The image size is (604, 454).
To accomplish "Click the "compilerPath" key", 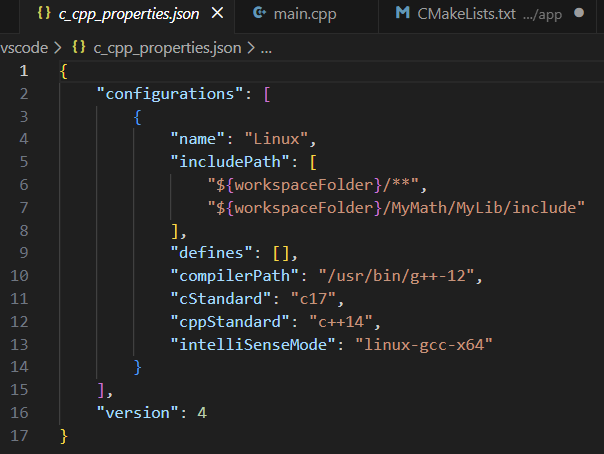I will pyautogui.click(x=235, y=276).
